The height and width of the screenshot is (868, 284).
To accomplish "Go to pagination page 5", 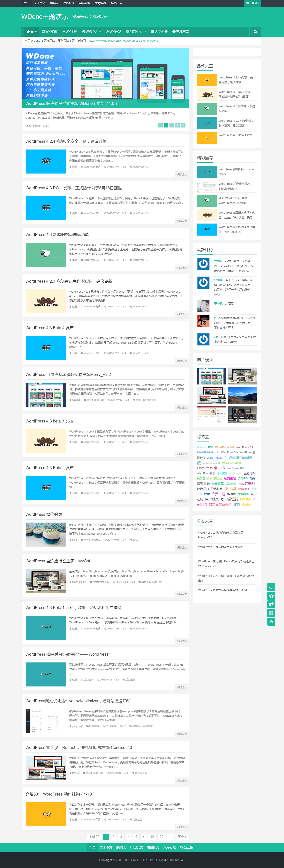I will pyautogui.click(x=136, y=837).
